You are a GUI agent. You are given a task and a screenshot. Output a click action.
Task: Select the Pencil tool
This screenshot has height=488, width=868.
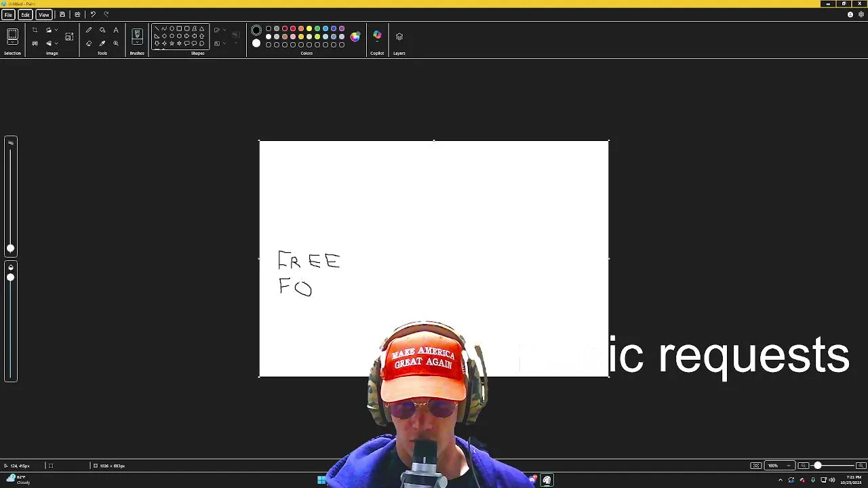point(89,30)
